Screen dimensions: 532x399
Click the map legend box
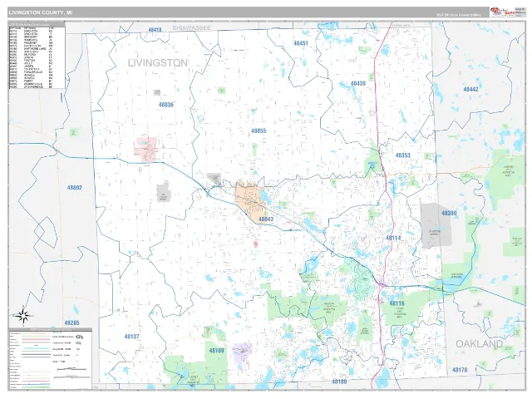coord(50,358)
